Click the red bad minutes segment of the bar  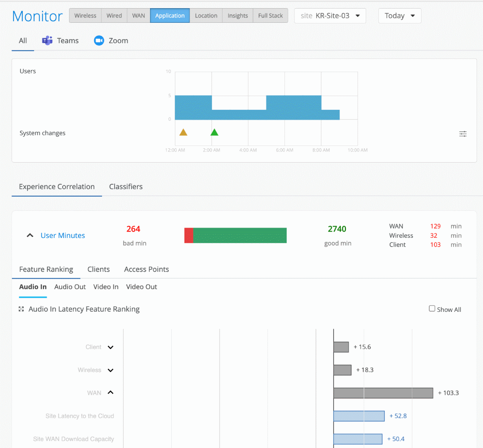pos(188,235)
